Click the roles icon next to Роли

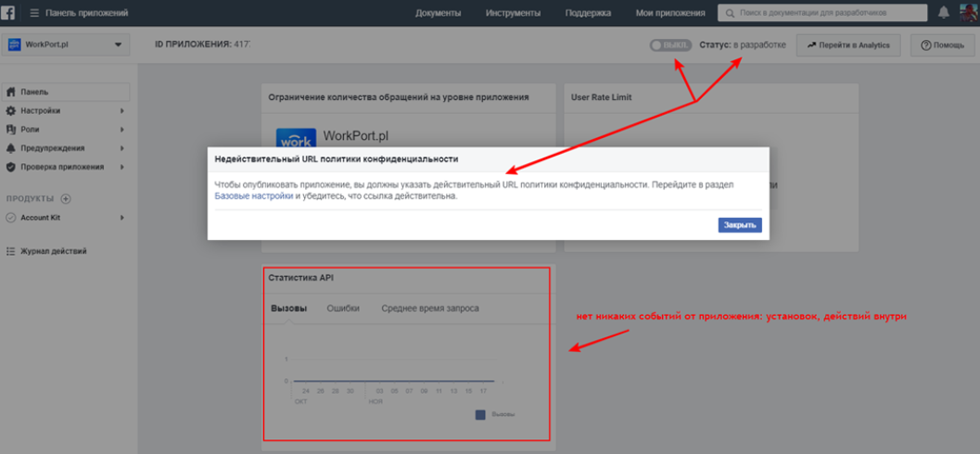coord(10,130)
